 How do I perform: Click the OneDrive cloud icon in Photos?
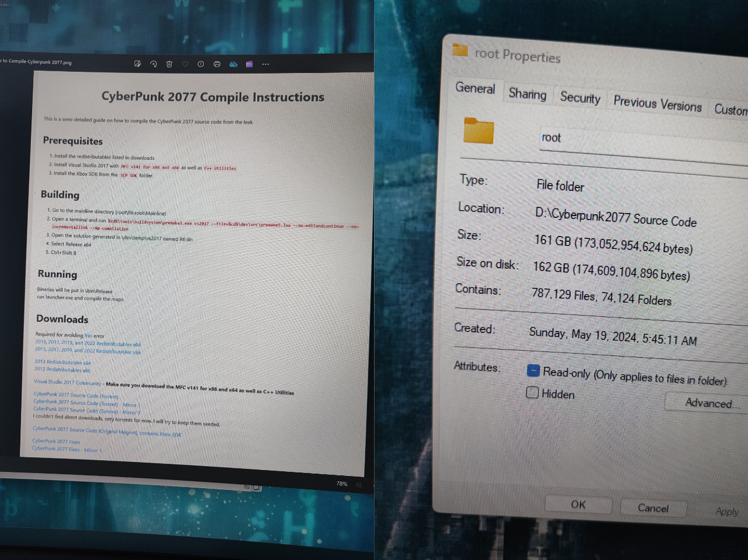233,64
